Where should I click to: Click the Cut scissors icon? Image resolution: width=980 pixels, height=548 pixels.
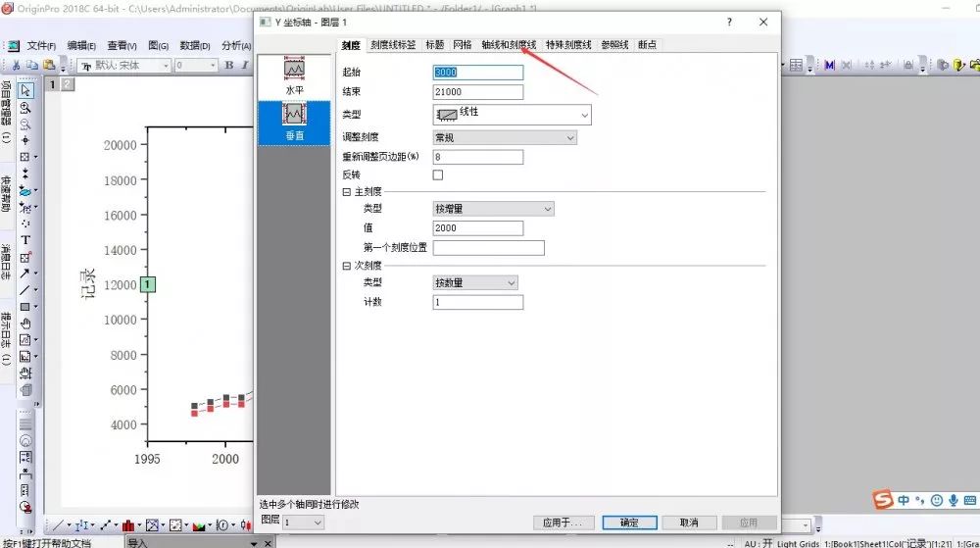(17, 65)
